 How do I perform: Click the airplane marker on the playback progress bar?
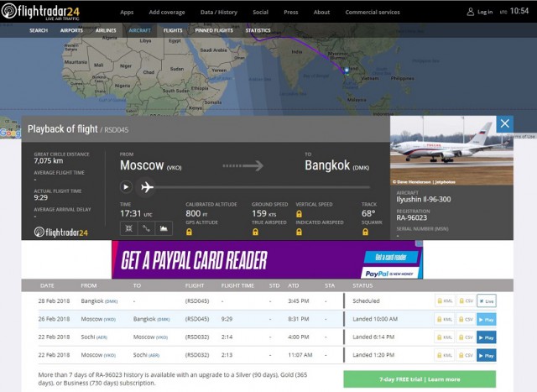click(x=147, y=187)
